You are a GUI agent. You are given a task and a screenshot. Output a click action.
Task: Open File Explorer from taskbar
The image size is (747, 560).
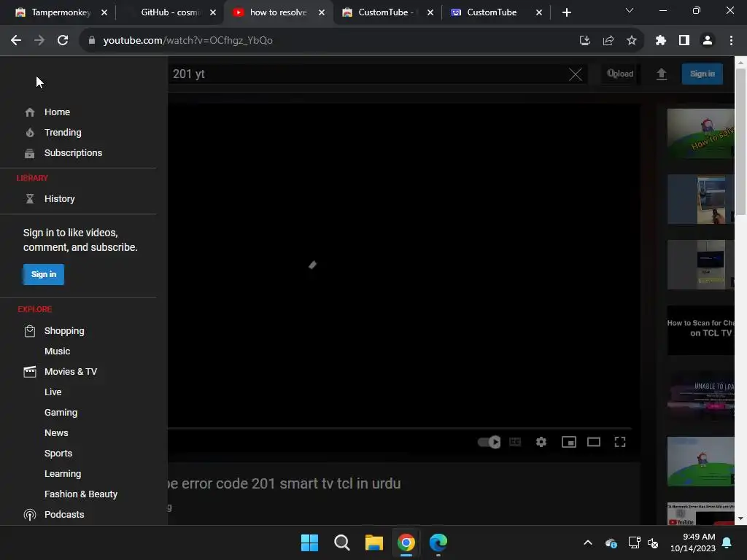point(374,542)
